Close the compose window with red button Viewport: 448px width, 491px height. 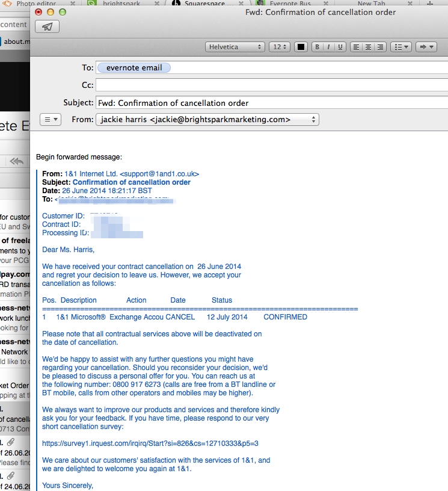tap(38, 12)
